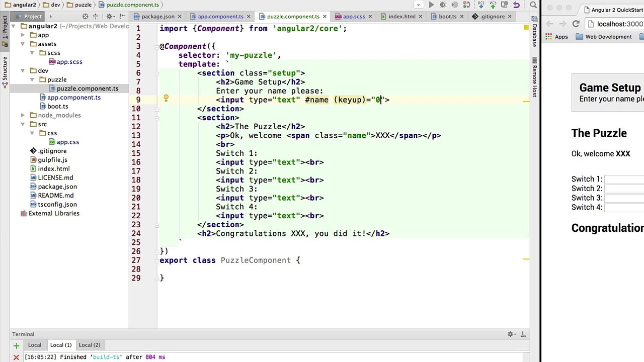The image size is (644, 362).
Task: Switch to the Local (2) terminal tab
Action: pos(90,345)
